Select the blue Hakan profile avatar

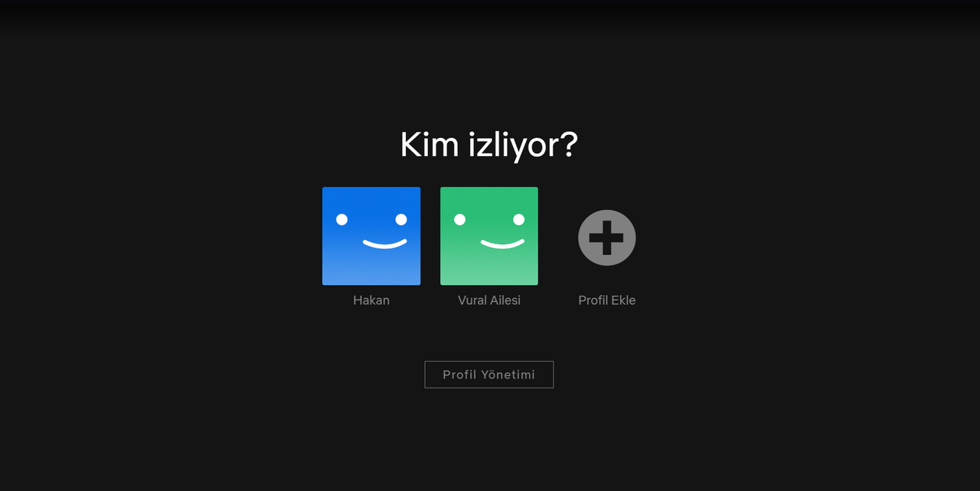[371, 236]
